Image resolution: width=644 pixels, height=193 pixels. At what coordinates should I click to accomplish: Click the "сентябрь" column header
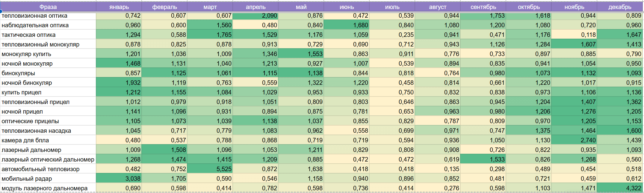click(483, 7)
